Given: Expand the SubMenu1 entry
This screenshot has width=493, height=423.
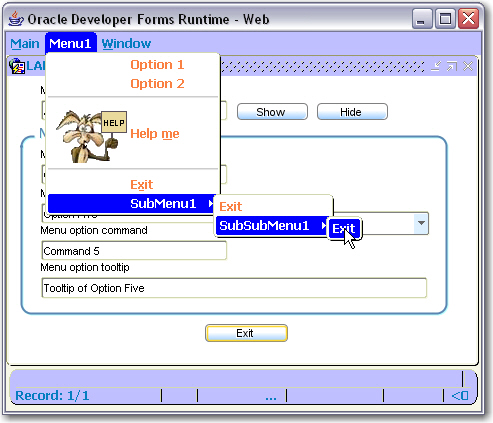Looking at the screenshot, I should point(132,203).
